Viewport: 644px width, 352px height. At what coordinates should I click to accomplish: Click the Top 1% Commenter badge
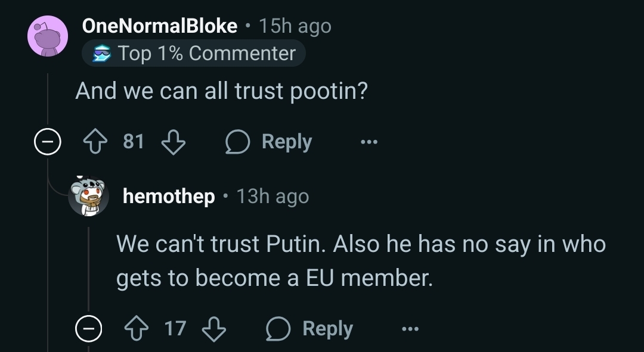click(x=193, y=54)
